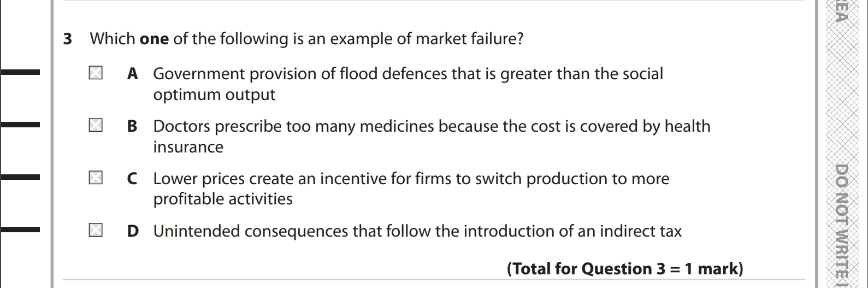Select the checkbox next to option B
868x288 pixels.
(x=96, y=126)
